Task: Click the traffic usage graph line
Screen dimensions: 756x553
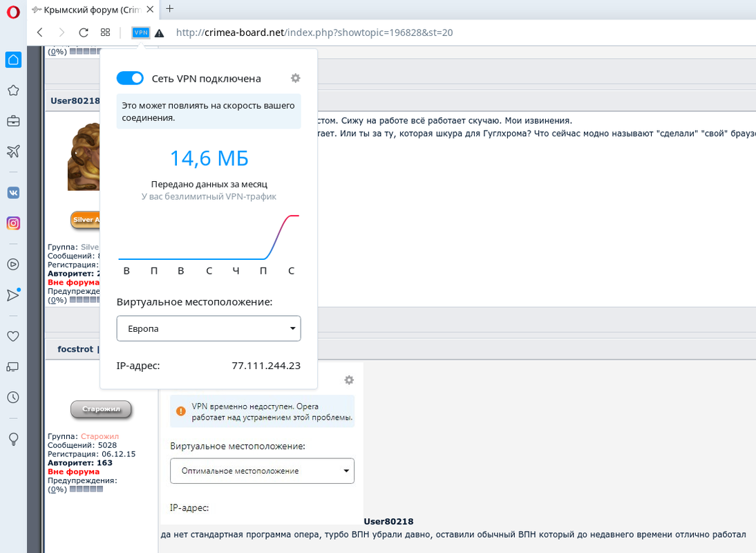Action: (209, 238)
